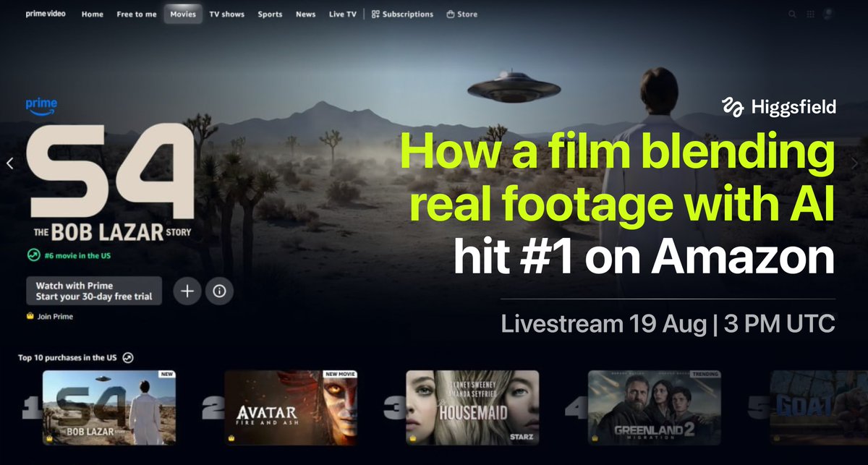
Task: Click the '#6 movie in the US' label
Action: point(76,255)
